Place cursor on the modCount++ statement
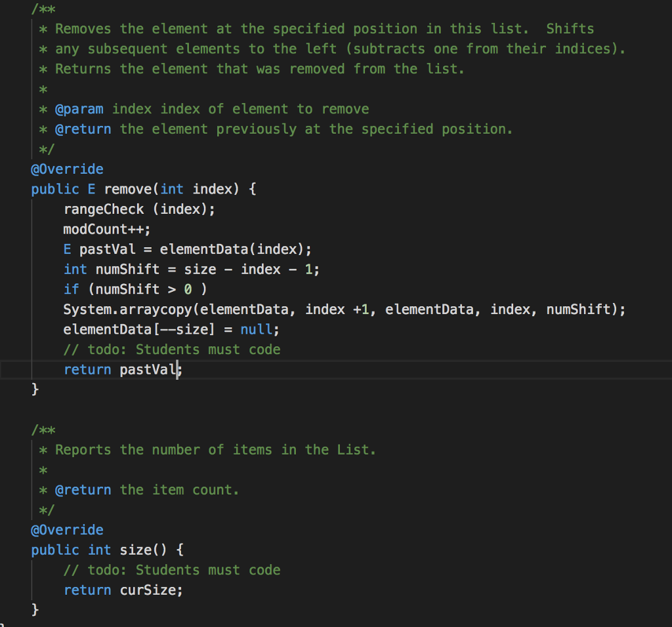 106,229
